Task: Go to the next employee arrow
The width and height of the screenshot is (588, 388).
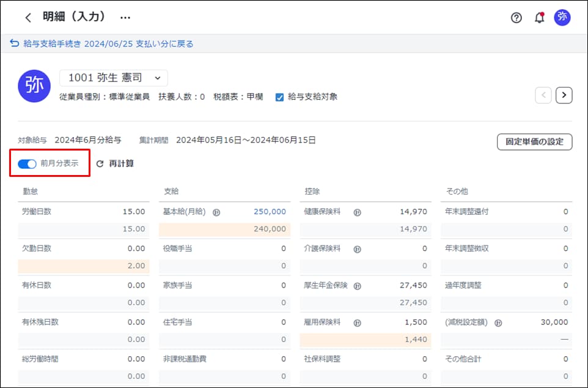Action: 564,95
